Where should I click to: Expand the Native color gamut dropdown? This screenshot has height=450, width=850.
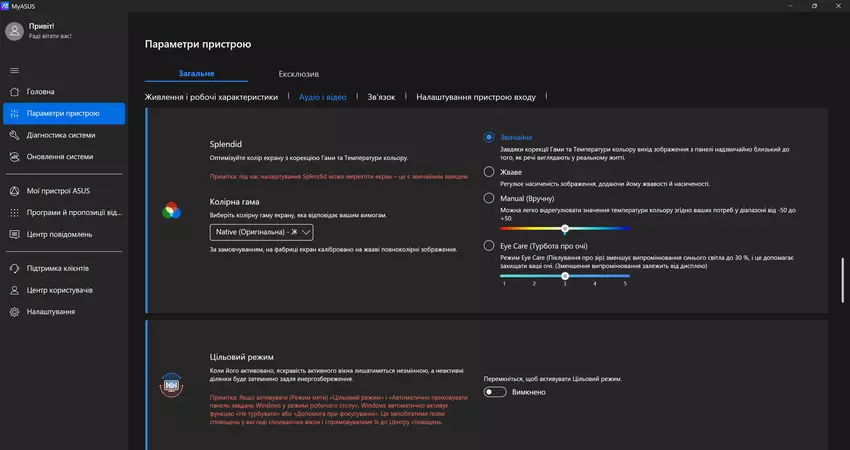point(262,232)
